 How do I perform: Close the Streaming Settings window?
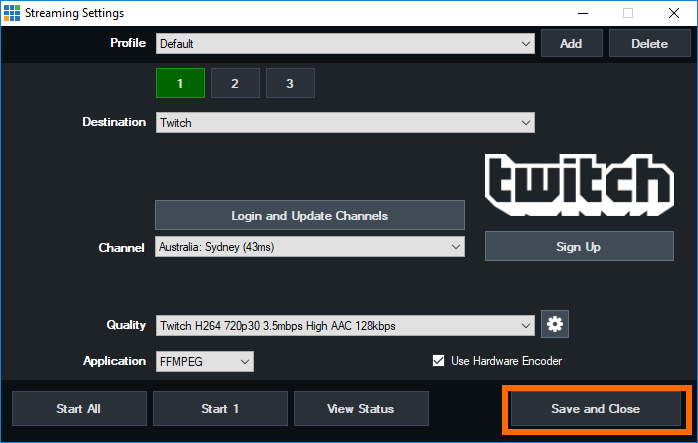pyautogui.click(x=674, y=13)
